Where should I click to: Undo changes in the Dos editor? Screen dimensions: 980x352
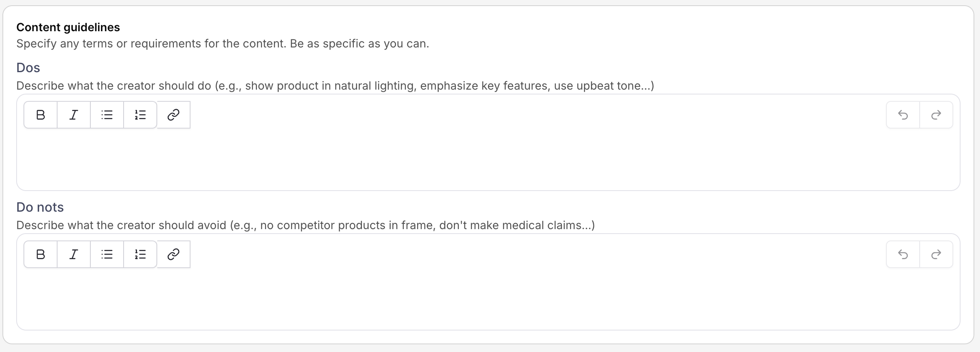click(903, 115)
